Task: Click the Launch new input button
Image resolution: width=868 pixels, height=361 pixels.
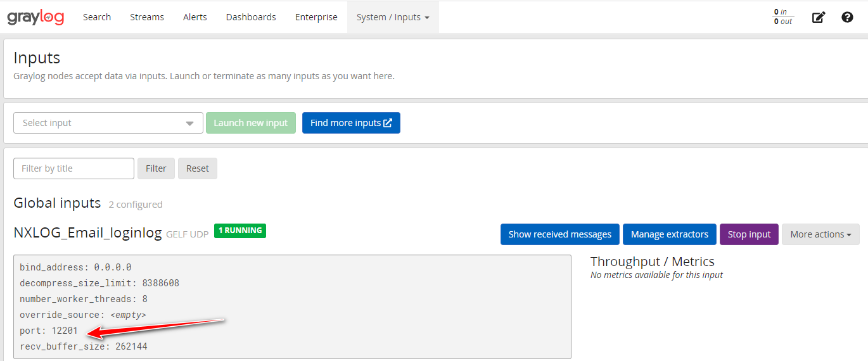Action: (x=251, y=123)
